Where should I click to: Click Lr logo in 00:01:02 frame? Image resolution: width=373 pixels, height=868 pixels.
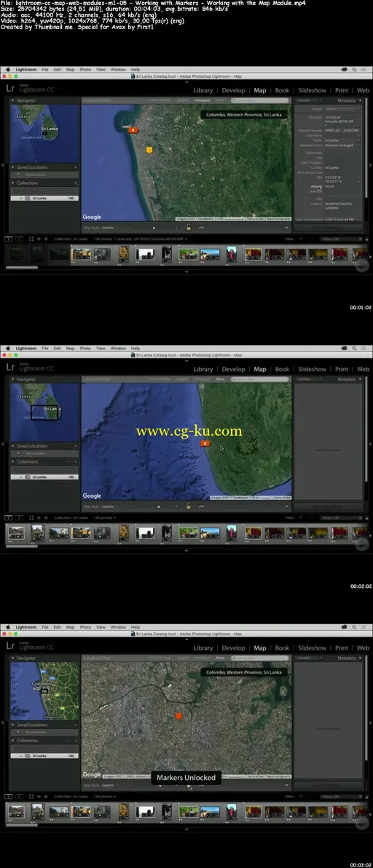(10, 89)
